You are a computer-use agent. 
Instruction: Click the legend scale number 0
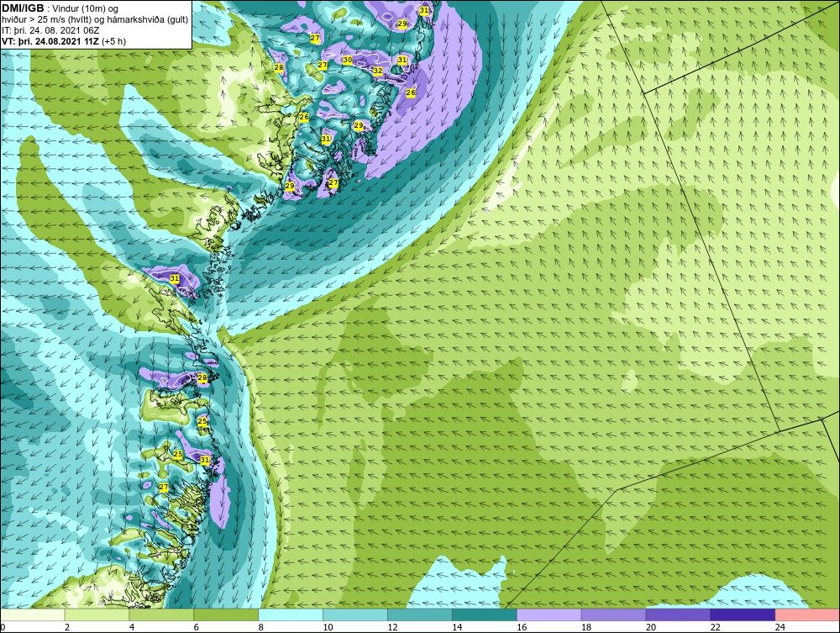3,627
